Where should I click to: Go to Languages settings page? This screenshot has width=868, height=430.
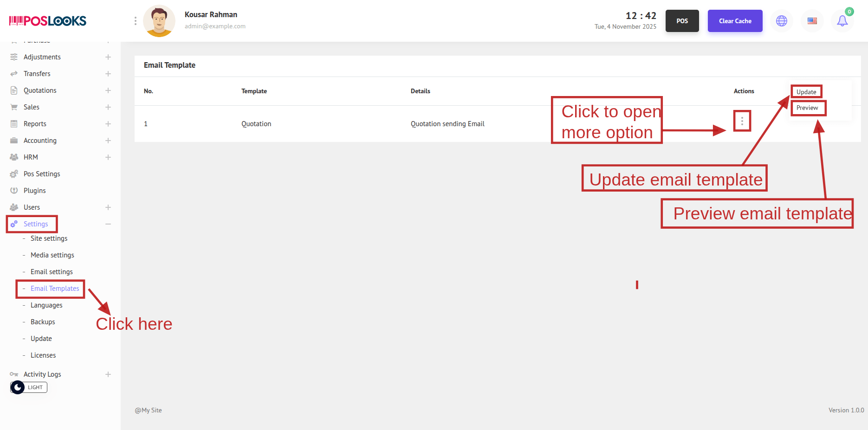click(x=46, y=305)
